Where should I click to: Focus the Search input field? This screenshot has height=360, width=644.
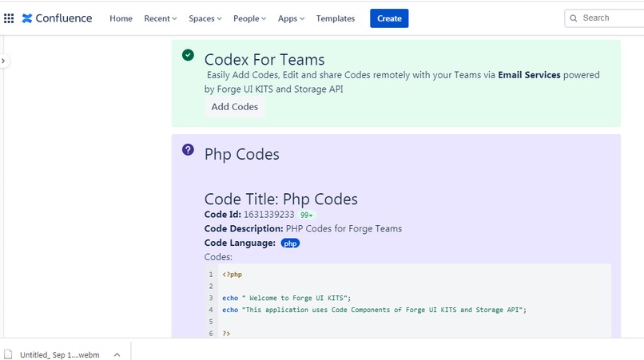605,18
